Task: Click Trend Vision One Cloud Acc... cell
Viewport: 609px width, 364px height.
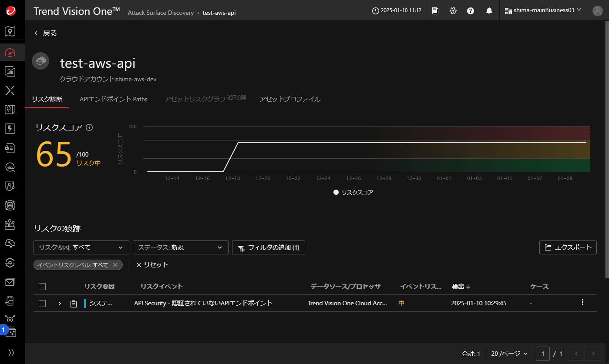Action: [347, 303]
